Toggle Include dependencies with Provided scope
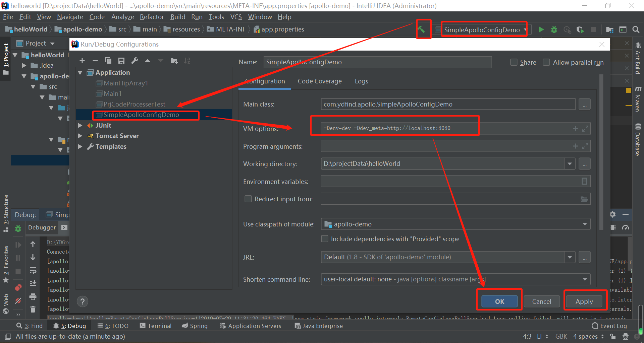644x343 pixels. (x=325, y=239)
